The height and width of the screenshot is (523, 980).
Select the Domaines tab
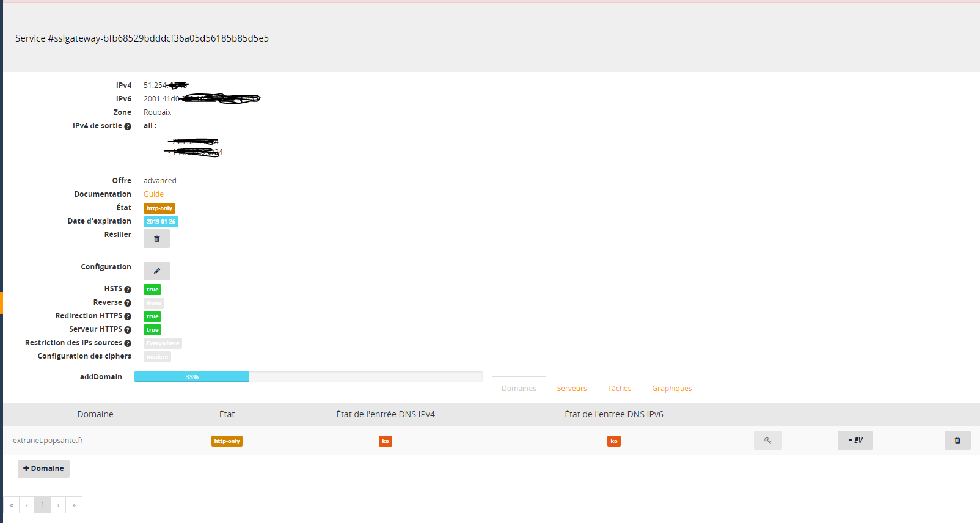pyautogui.click(x=519, y=389)
